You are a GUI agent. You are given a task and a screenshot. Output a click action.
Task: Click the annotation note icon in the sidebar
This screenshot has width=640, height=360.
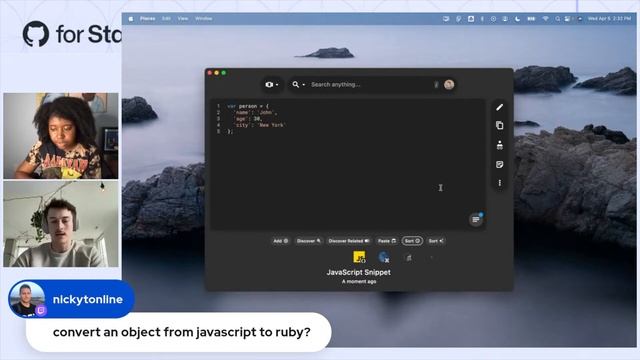500,164
